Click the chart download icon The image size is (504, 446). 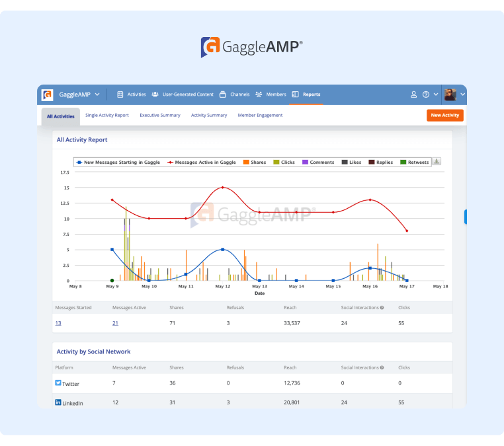click(x=437, y=162)
